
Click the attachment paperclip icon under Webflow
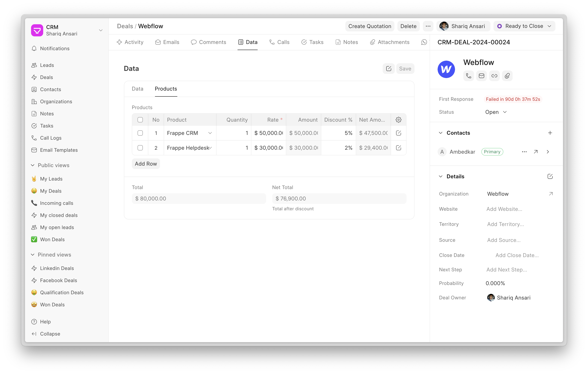[x=507, y=76]
